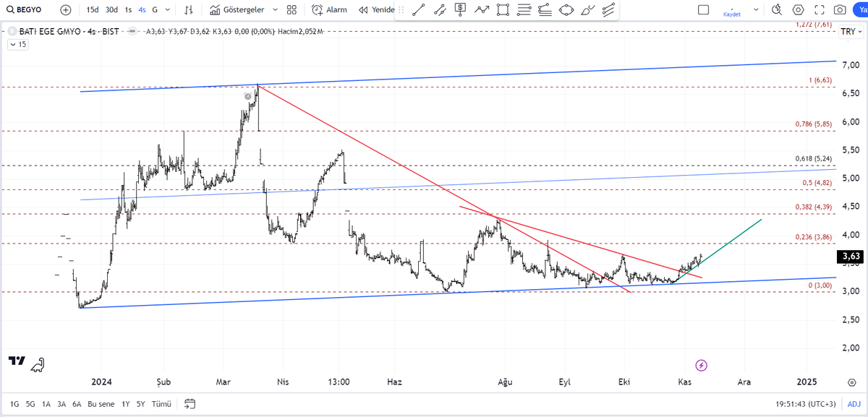This screenshot has height=417, width=868.
Task: Open the chart layout selector square icon
Action: (x=704, y=10)
